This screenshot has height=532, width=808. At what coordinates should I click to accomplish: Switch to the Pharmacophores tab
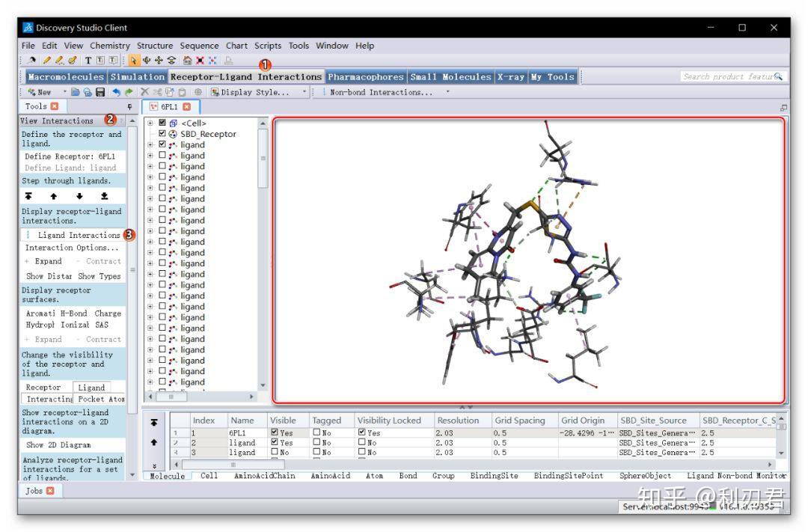[364, 76]
